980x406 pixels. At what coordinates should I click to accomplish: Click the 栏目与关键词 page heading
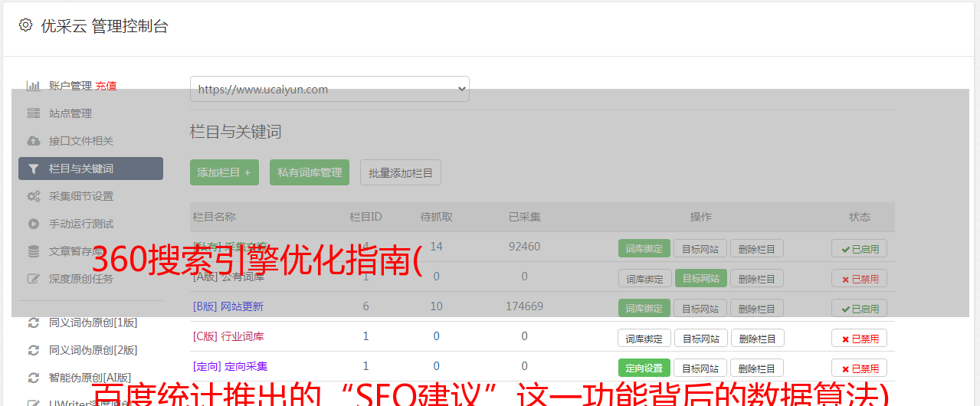click(x=236, y=132)
